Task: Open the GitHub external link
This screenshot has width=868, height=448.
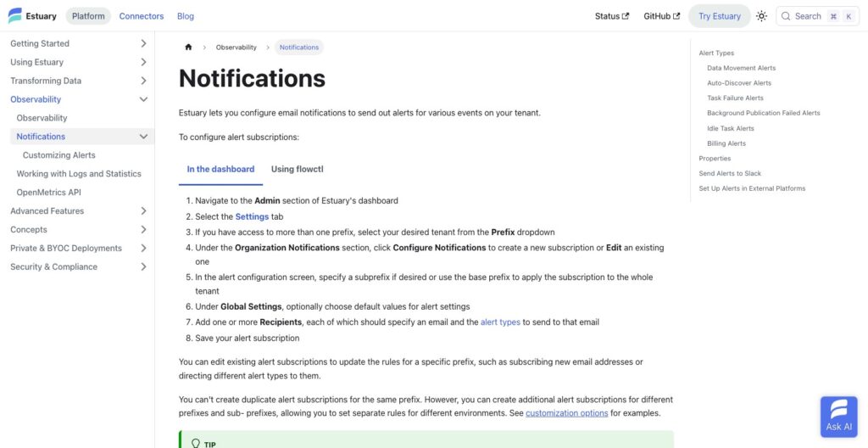Action: tap(661, 16)
